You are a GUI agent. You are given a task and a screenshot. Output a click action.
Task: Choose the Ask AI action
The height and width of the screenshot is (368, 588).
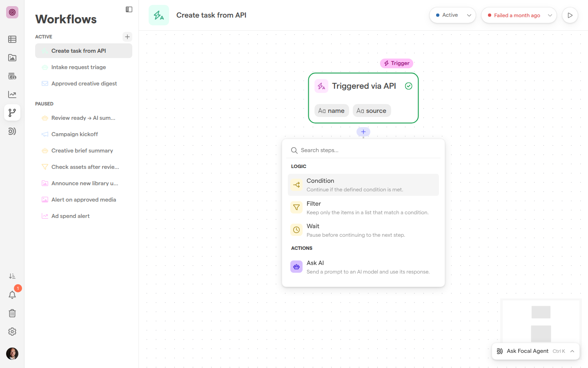click(x=363, y=267)
